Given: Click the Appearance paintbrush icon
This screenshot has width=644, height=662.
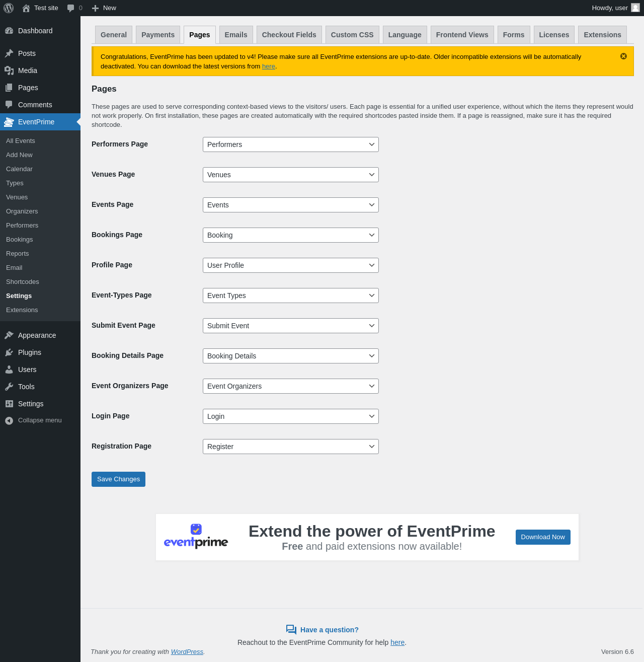Looking at the screenshot, I should point(9,335).
